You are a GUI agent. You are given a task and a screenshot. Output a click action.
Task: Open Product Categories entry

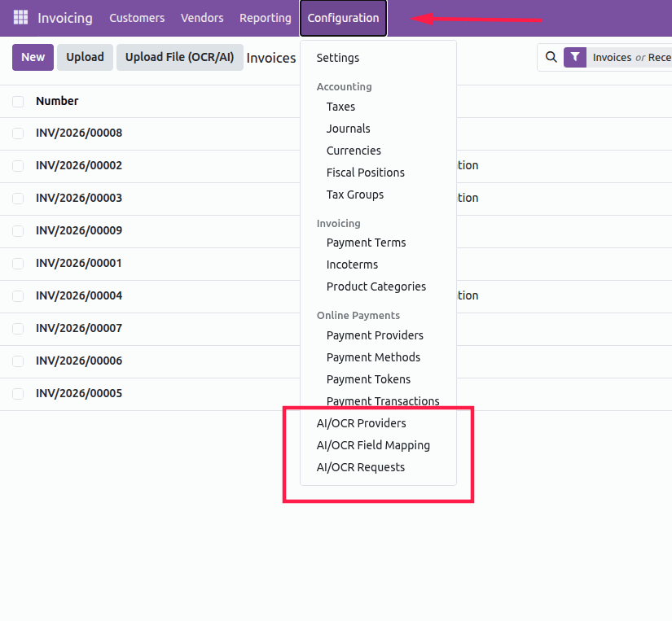(378, 286)
